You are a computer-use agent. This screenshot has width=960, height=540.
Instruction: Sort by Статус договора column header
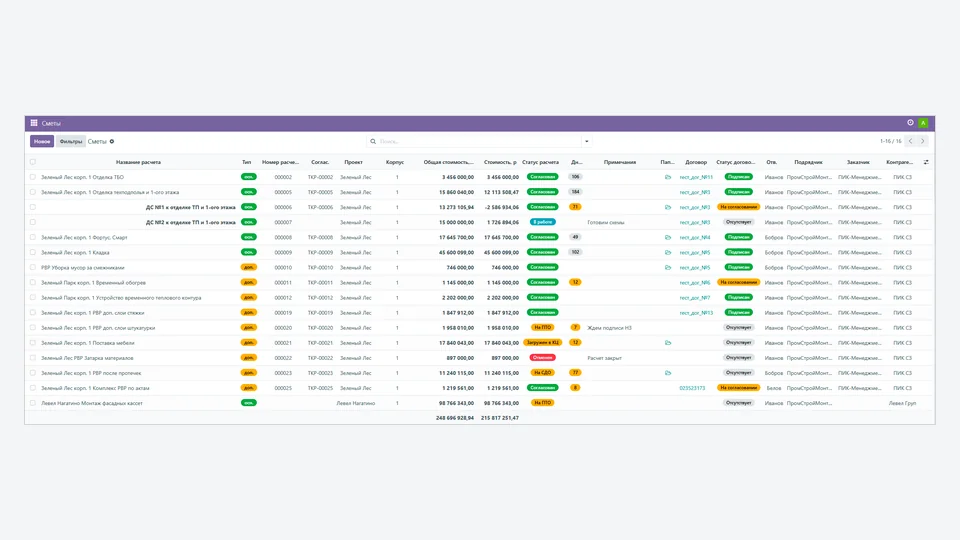[735, 162]
